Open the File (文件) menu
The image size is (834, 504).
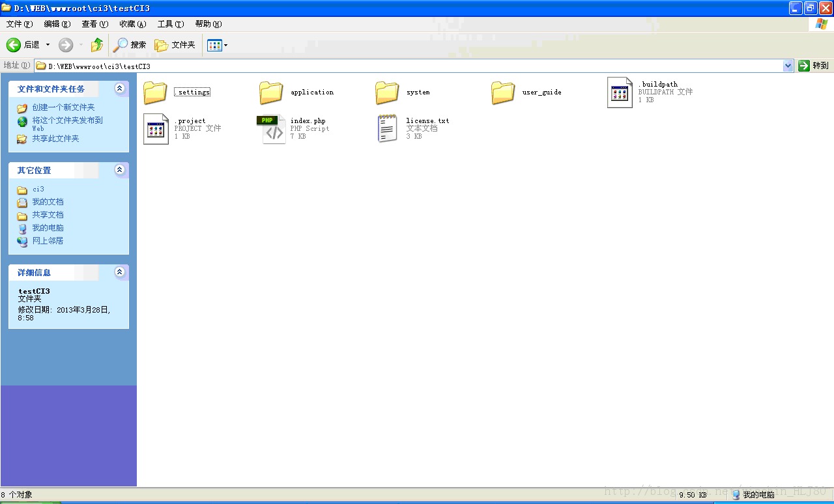(x=19, y=24)
